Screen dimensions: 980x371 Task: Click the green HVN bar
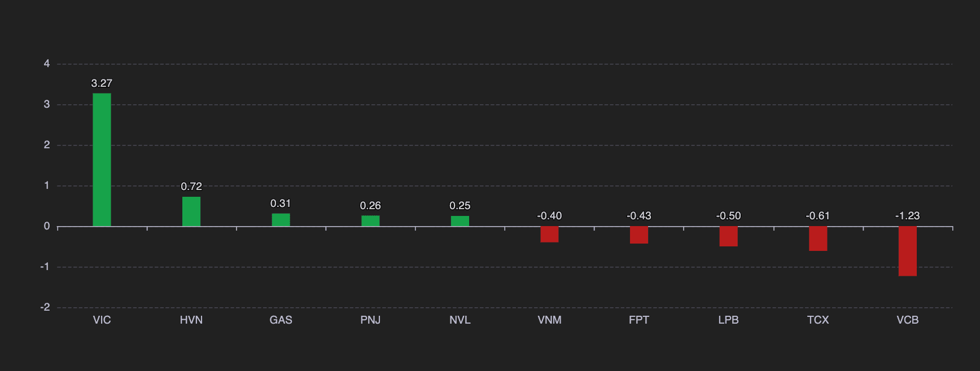[191, 211]
